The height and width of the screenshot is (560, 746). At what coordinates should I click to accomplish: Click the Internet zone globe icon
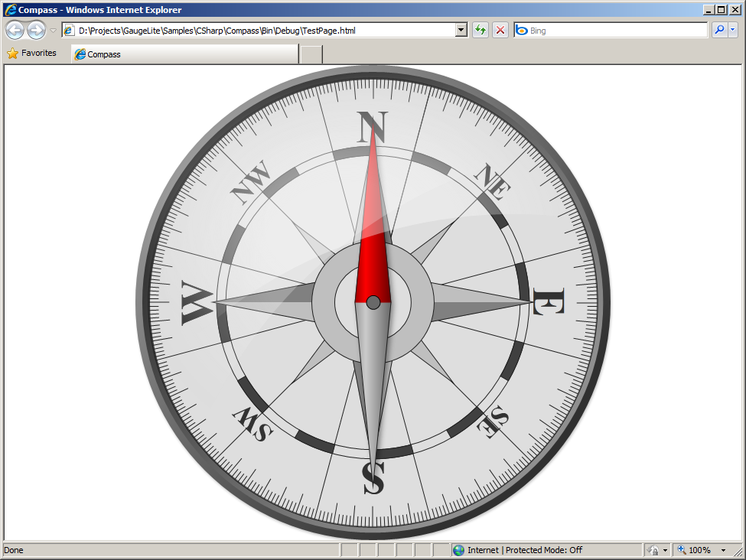(x=458, y=550)
